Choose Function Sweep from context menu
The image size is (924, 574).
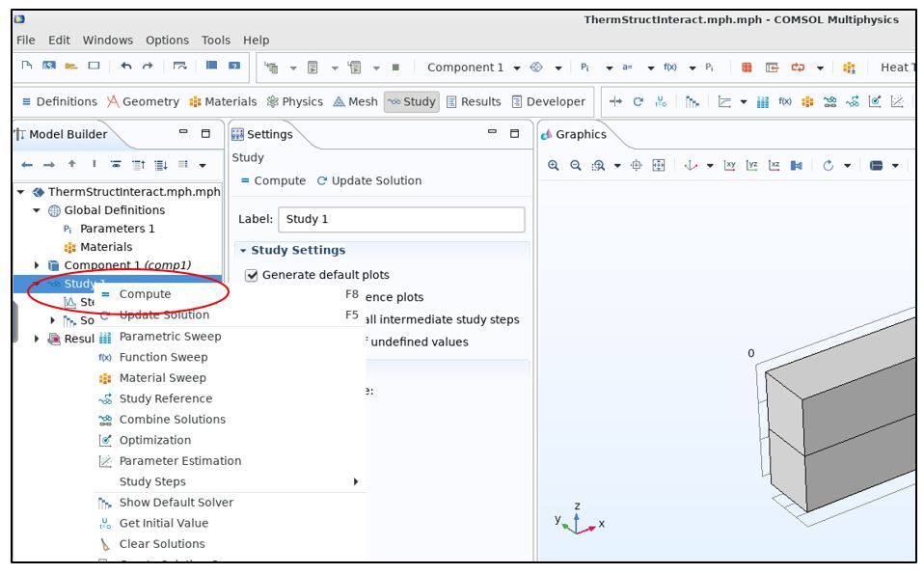230,357
